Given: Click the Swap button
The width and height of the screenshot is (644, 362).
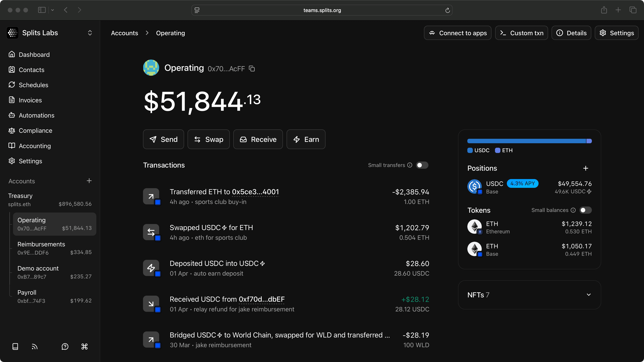Looking at the screenshot, I should (209, 139).
